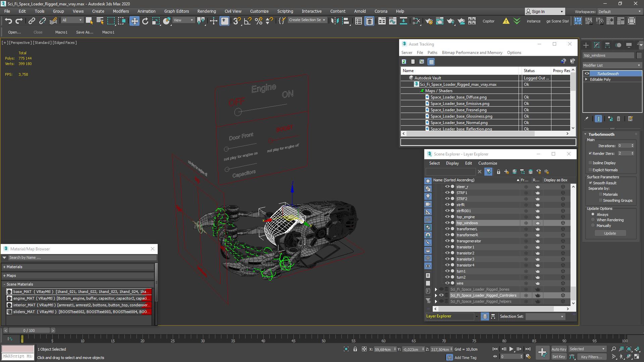Click the Rendering menu in menu bar

207,11
